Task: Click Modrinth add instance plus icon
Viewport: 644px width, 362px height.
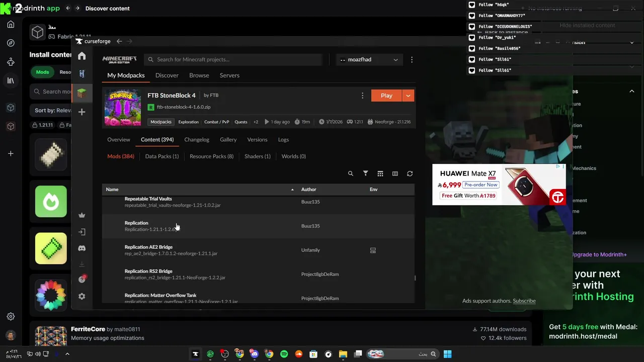Action: pos(11,153)
